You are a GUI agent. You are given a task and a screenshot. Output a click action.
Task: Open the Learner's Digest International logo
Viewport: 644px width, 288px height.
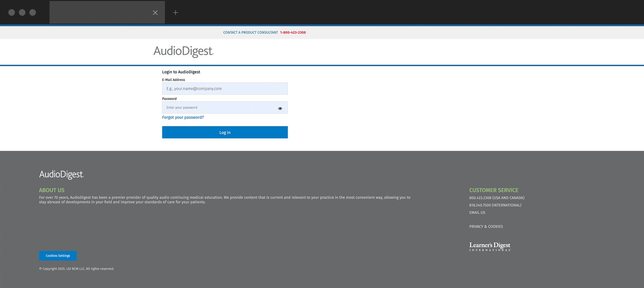[x=490, y=247]
